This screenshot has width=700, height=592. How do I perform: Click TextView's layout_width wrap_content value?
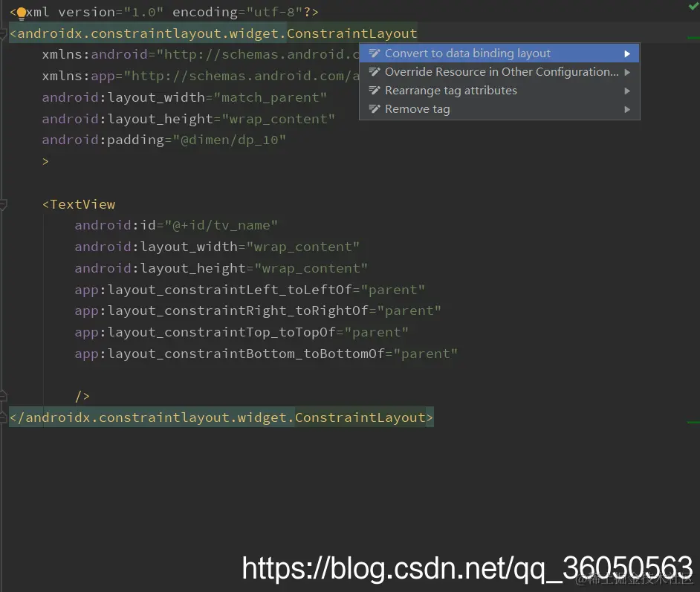[303, 247]
